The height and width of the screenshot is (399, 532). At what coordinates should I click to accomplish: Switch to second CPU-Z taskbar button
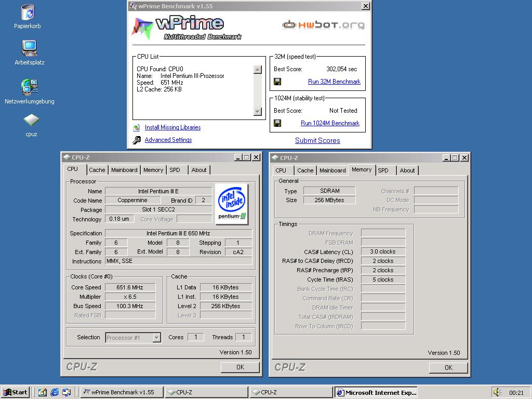(x=291, y=392)
